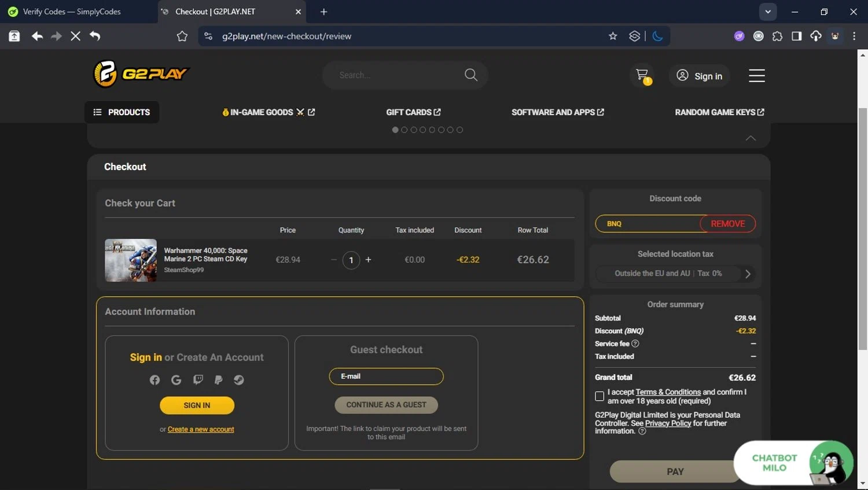Image resolution: width=868 pixels, height=490 pixels.
Task: Expand the Selected location tax arrow
Action: 748,274
